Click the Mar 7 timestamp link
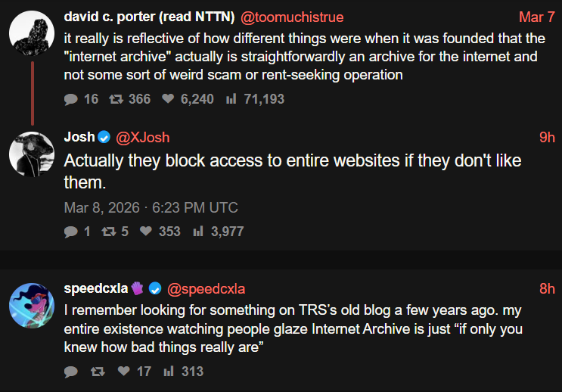562x392 pixels. (x=536, y=17)
